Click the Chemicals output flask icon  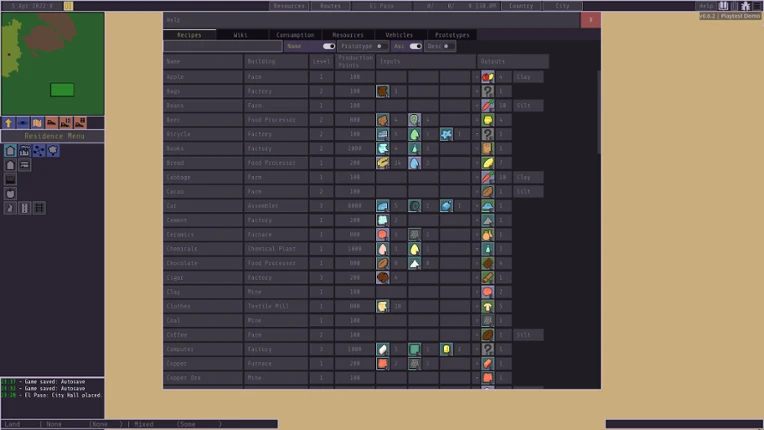[488, 249]
